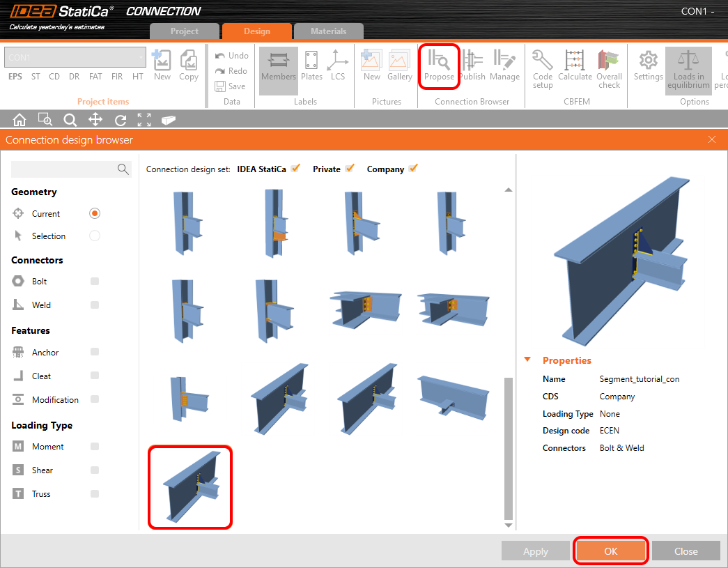Click the Home view icon
728x568 pixels.
tap(20, 120)
